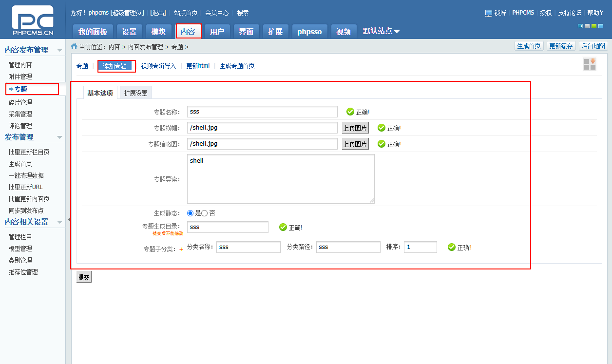Screen dimensions: 612x364
Task: Click the 帮助? link
Action: point(595,13)
